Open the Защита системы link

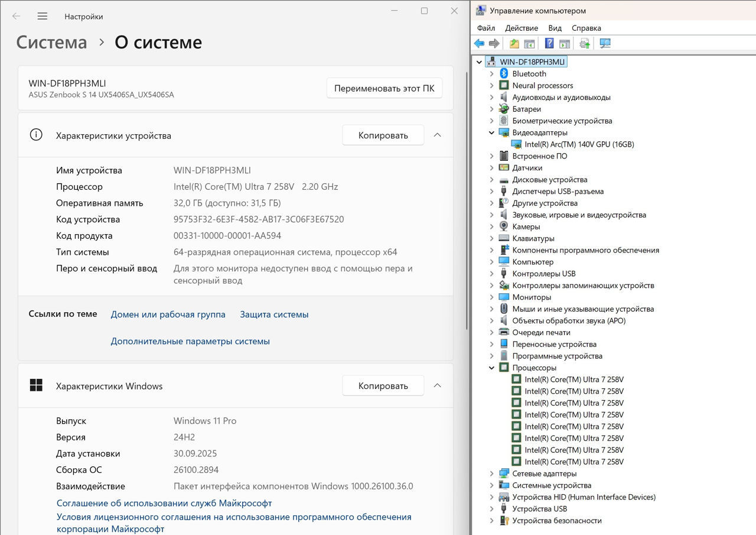274,314
